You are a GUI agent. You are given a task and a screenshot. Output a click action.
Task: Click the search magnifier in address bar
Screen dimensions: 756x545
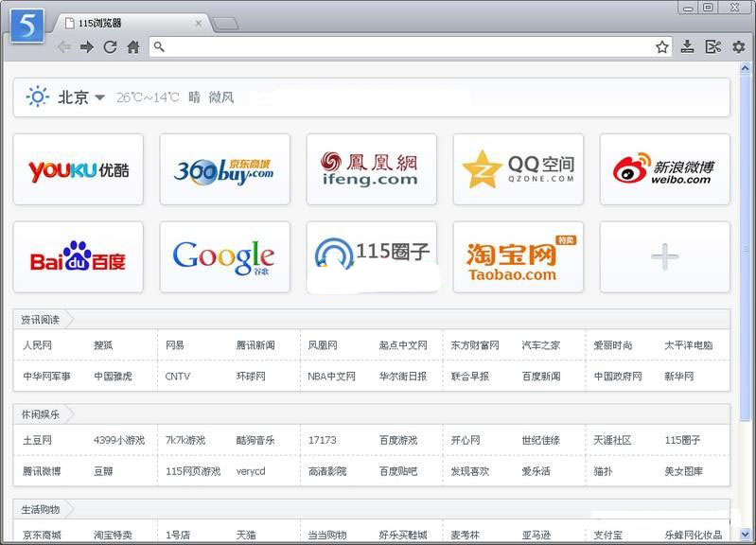159,46
